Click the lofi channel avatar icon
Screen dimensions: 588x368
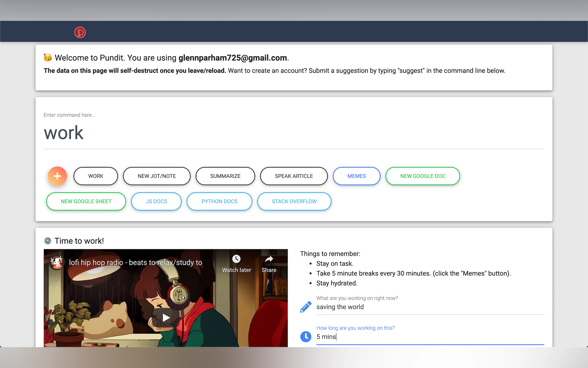(x=57, y=262)
